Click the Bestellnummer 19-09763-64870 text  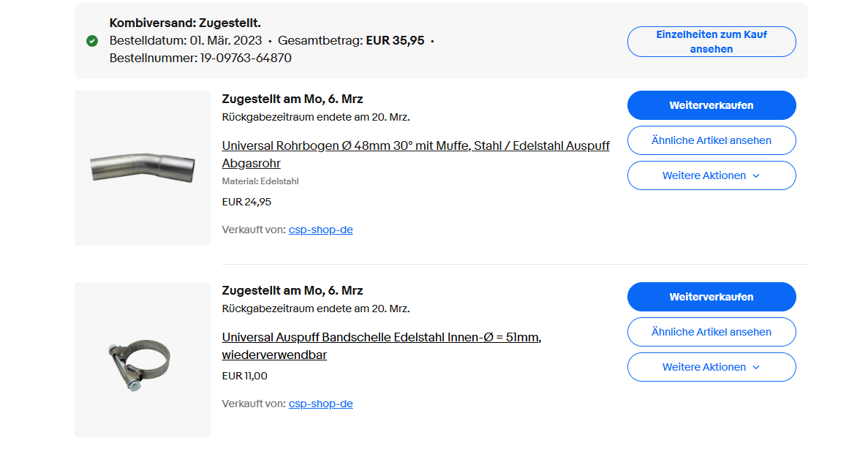click(x=200, y=58)
